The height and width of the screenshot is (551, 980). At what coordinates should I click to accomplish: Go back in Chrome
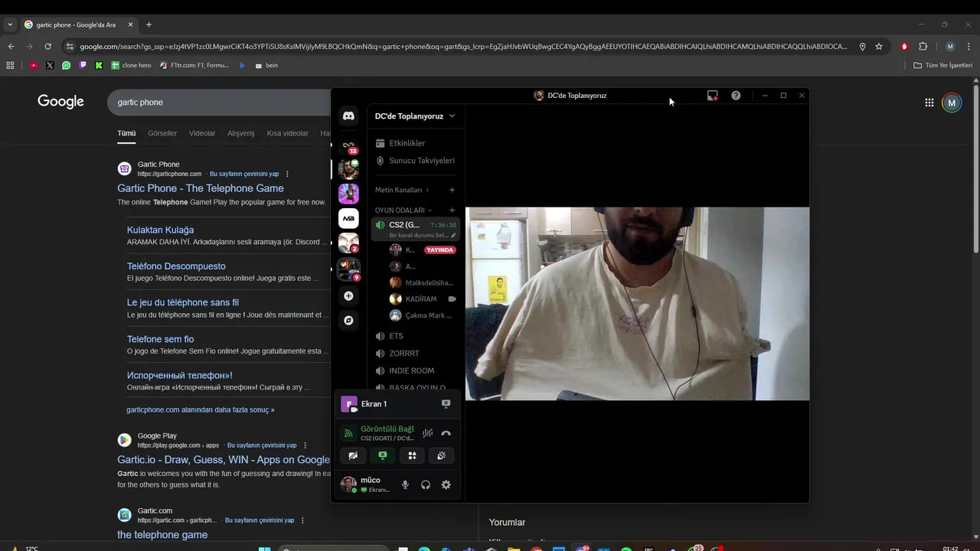pos(11,46)
